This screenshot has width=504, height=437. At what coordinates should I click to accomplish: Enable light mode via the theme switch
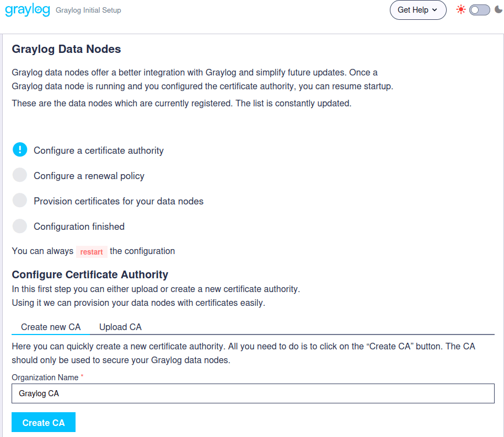(x=479, y=9)
